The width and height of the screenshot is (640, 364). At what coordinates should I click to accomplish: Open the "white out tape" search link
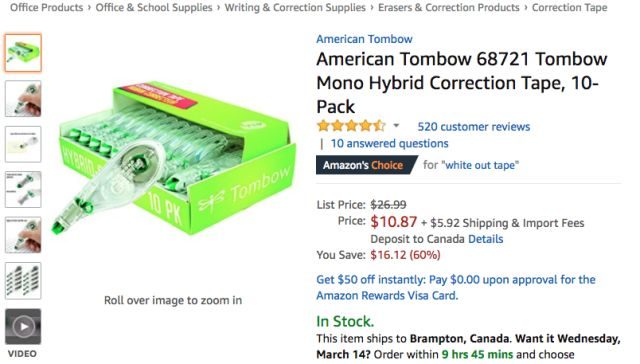(480, 165)
